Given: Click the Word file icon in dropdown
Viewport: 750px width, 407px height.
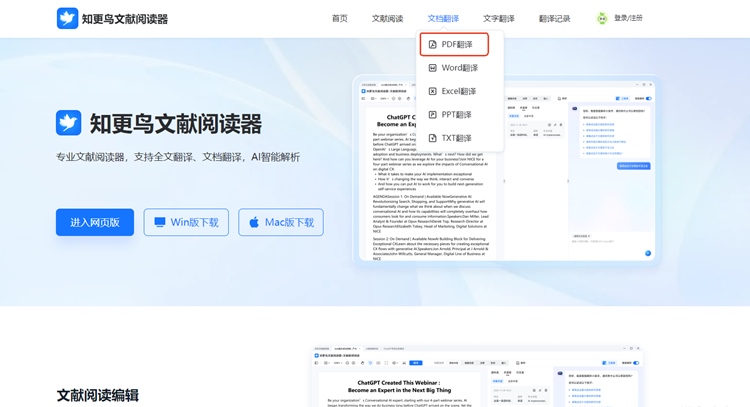Looking at the screenshot, I should coord(432,68).
